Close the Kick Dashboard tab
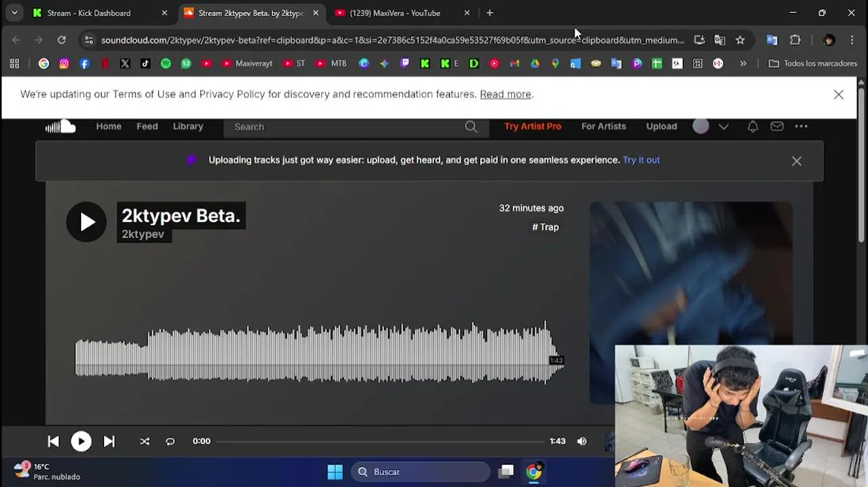 pos(164,13)
